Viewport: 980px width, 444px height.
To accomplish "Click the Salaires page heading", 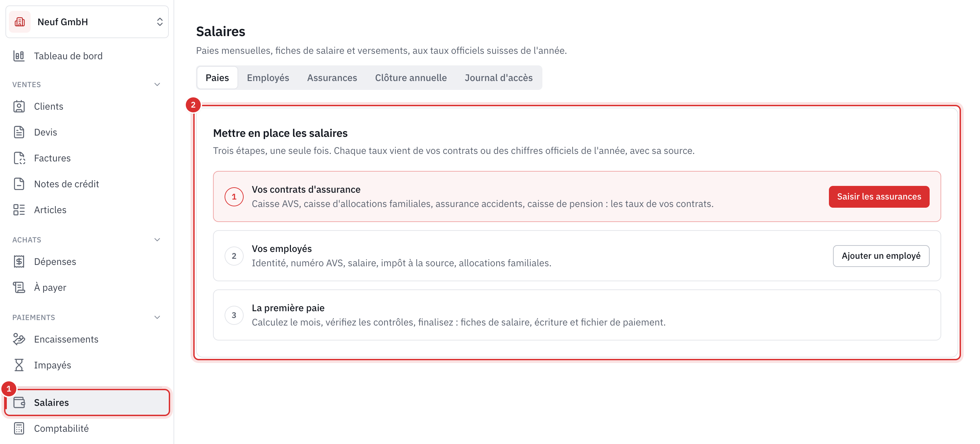I will 220,31.
